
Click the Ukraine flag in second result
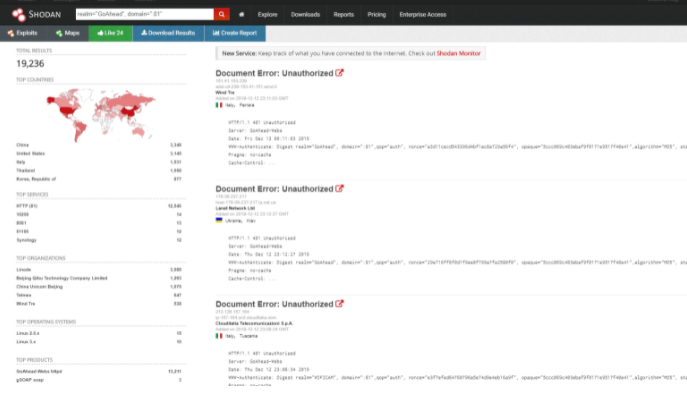click(219, 220)
